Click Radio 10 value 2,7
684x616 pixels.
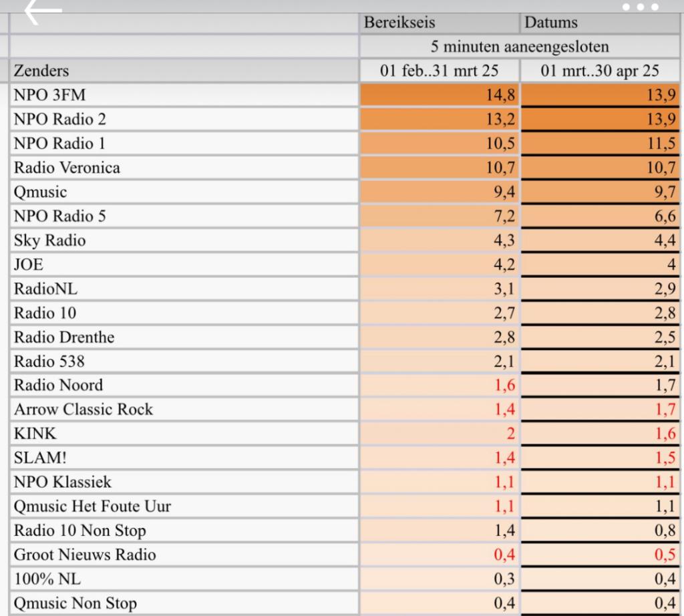click(440, 313)
